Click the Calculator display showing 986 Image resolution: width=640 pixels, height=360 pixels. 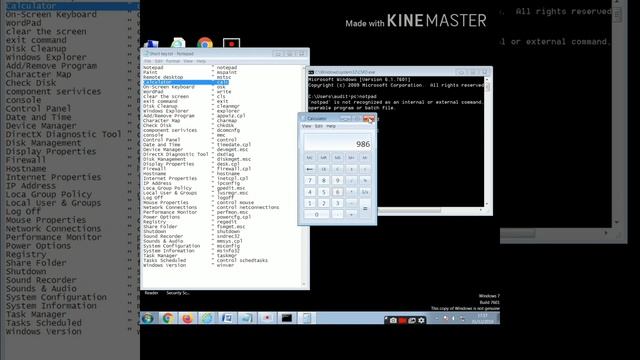337,143
